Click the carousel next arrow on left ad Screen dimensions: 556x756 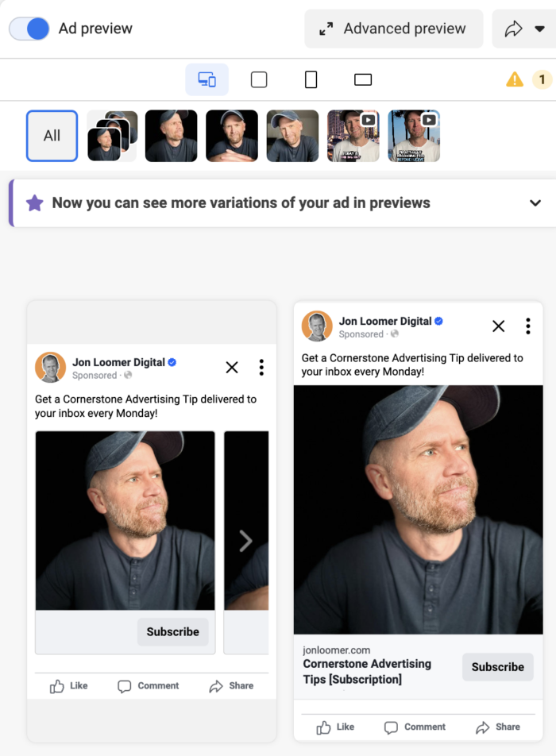click(x=246, y=541)
